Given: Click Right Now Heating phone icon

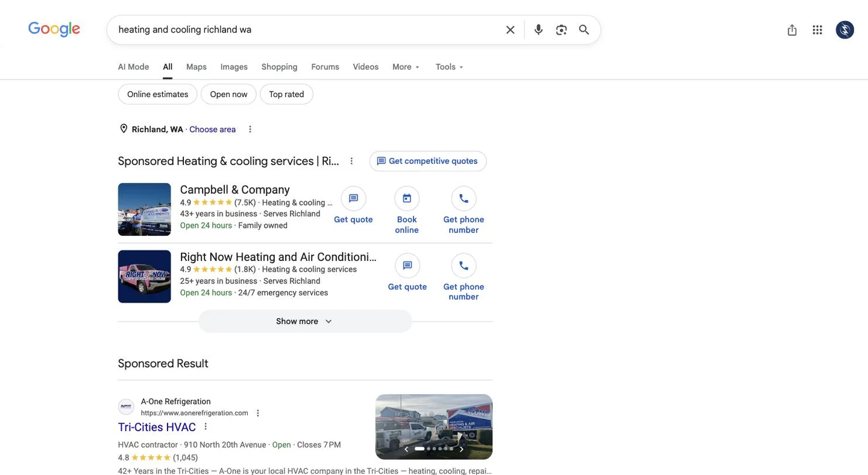Looking at the screenshot, I should tap(464, 265).
